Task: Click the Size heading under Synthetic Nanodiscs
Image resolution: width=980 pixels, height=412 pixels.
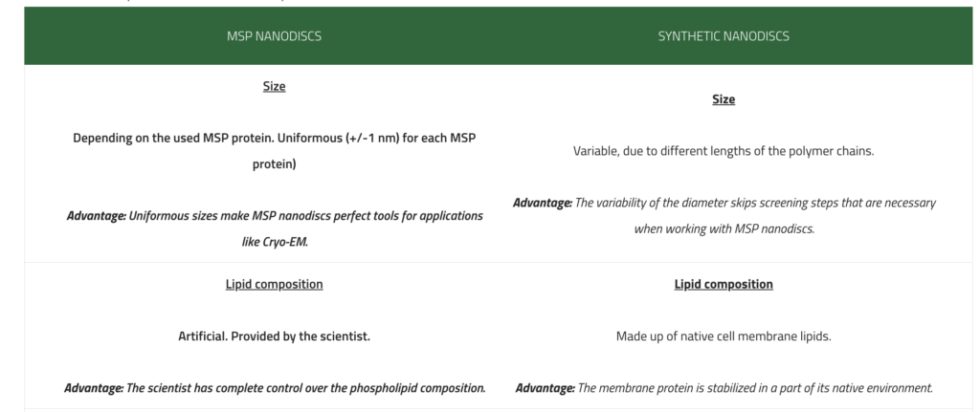Action: tap(724, 99)
